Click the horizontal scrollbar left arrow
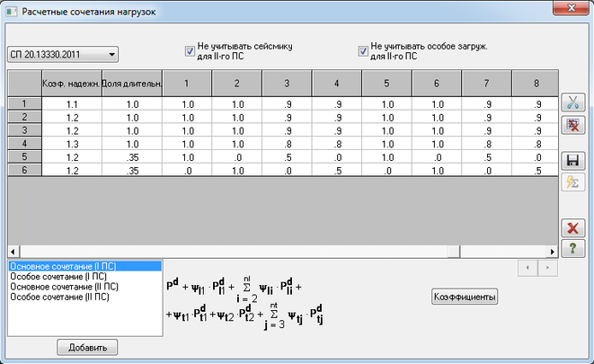 tap(13, 252)
